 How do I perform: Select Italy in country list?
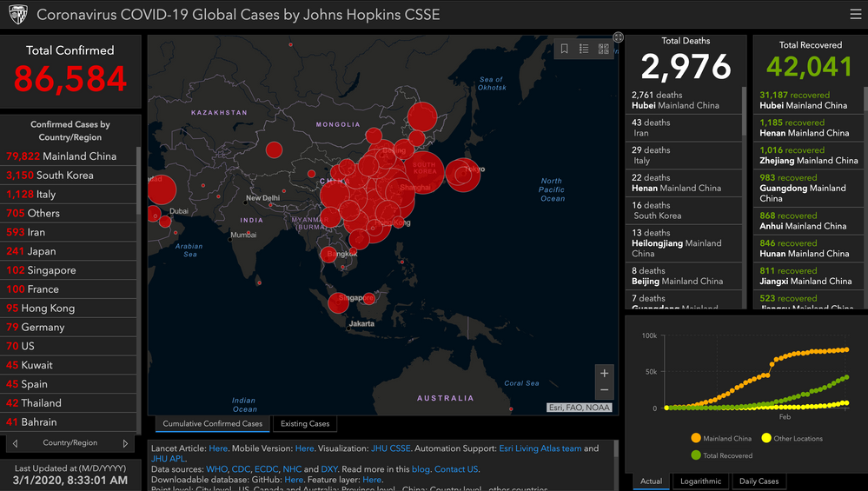point(69,195)
